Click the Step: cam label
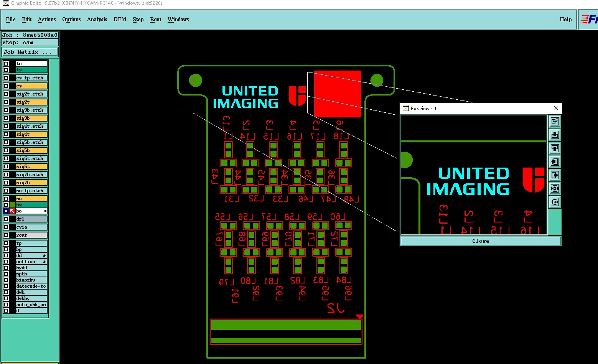Viewport: 598px width, 364px height. pos(30,43)
